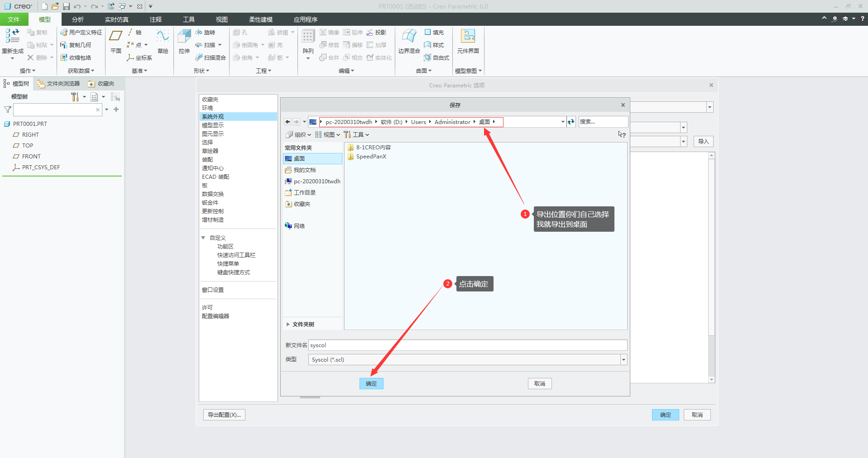Click the 导出配置(X)... button
868x458 pixels.
224,415
